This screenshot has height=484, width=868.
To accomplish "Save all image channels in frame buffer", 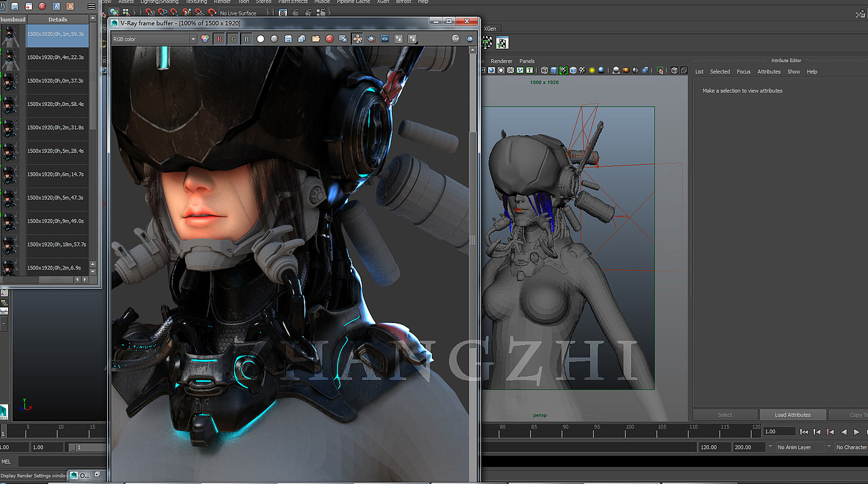I will [302, 39].
